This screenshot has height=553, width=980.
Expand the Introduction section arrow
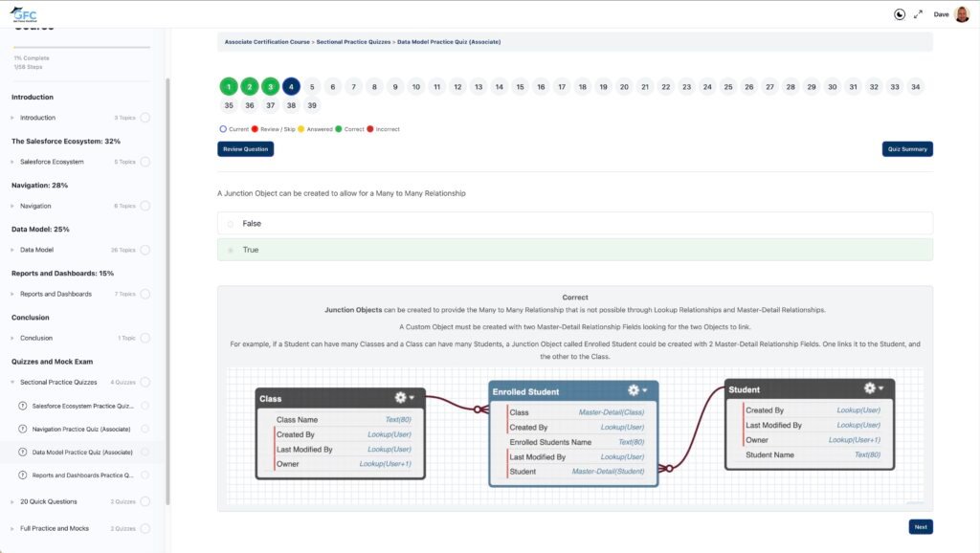12,118
